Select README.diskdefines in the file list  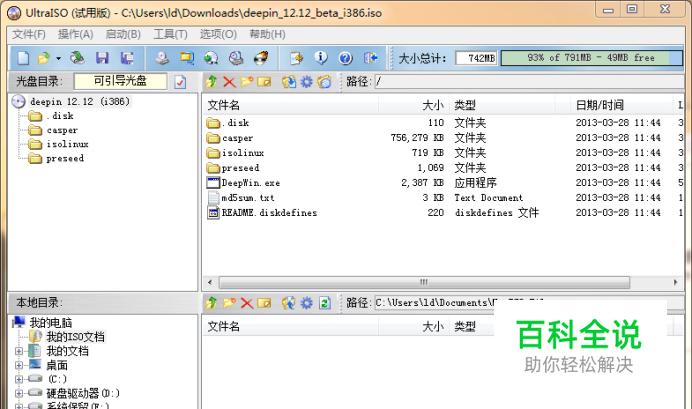coord(269,213)
